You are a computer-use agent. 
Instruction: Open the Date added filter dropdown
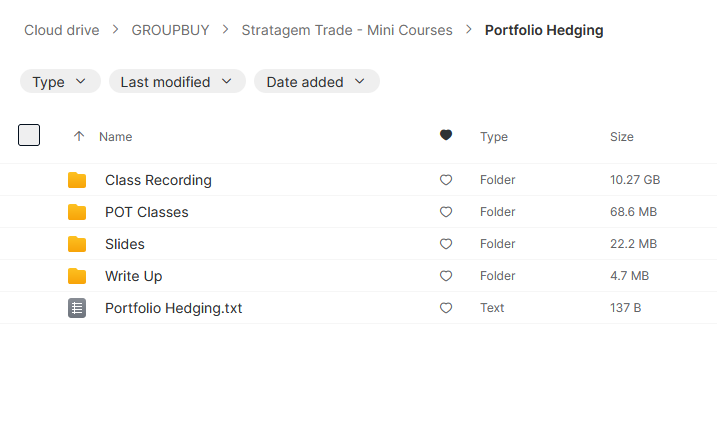coord(317,81)
